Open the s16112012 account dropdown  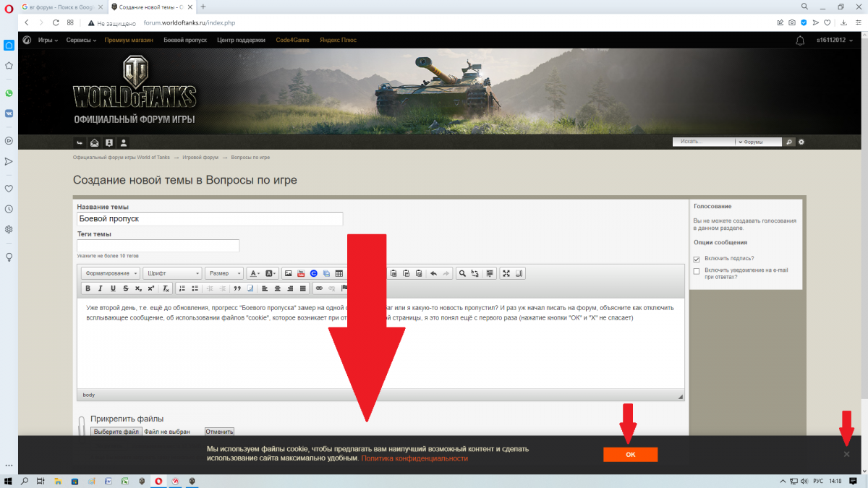click(x=836, y=40)
